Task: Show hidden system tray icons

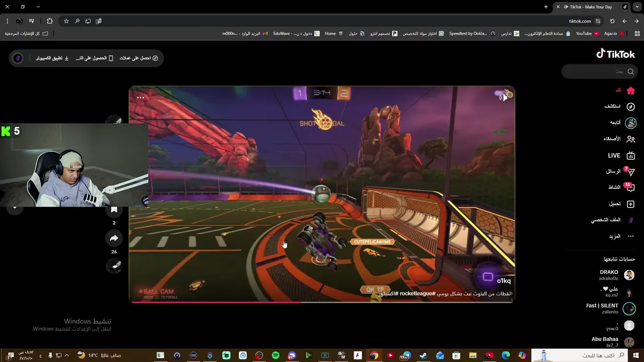Action: [66, 355]
